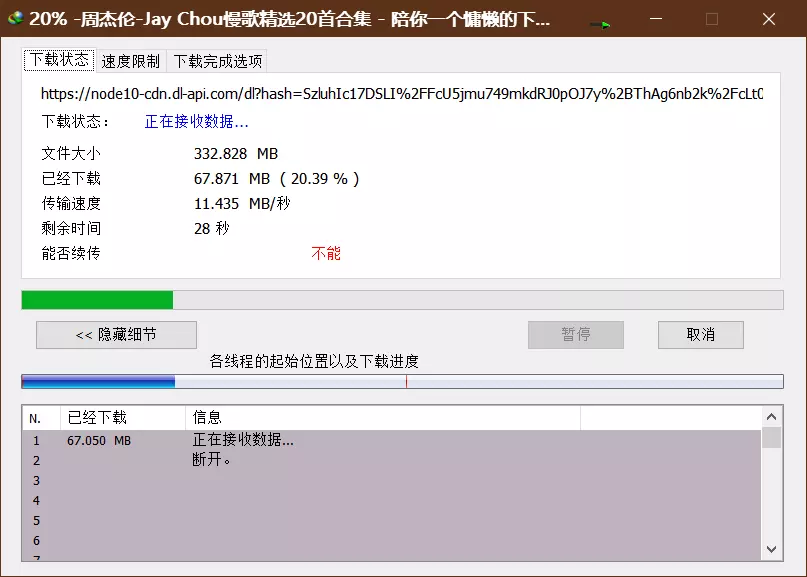Viewport: 807px width, 577px height.
Task: Click the green overall download progress bar
Action: click(x=98, y=300)
